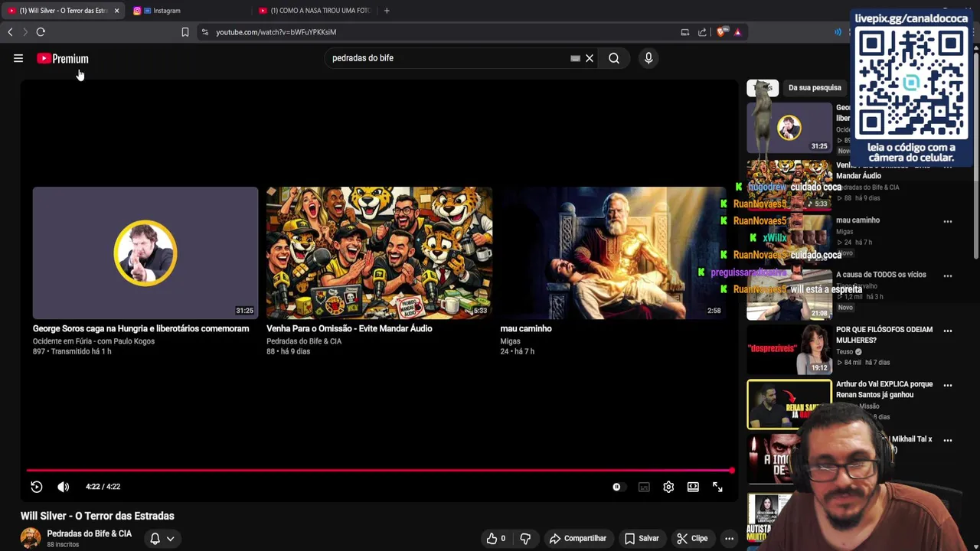Open the YouTube hamburger guide menu
Image resolution: width=980 pixels, height=551 pixels.
point(18,58)
